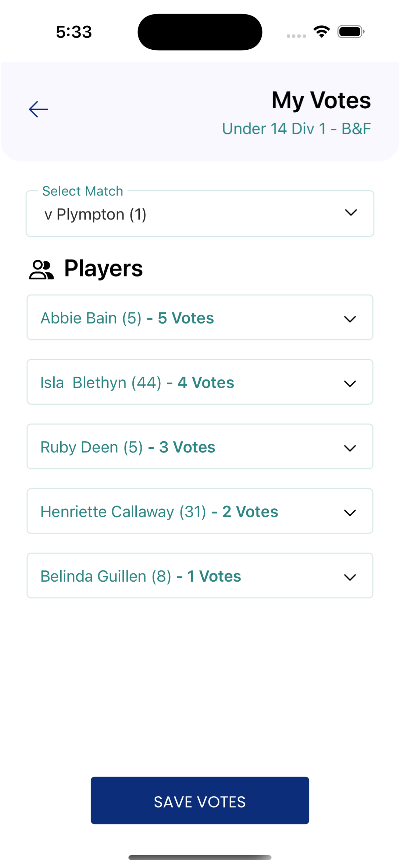
Task: Tap the battery status icon
Action: coord(351,32)
